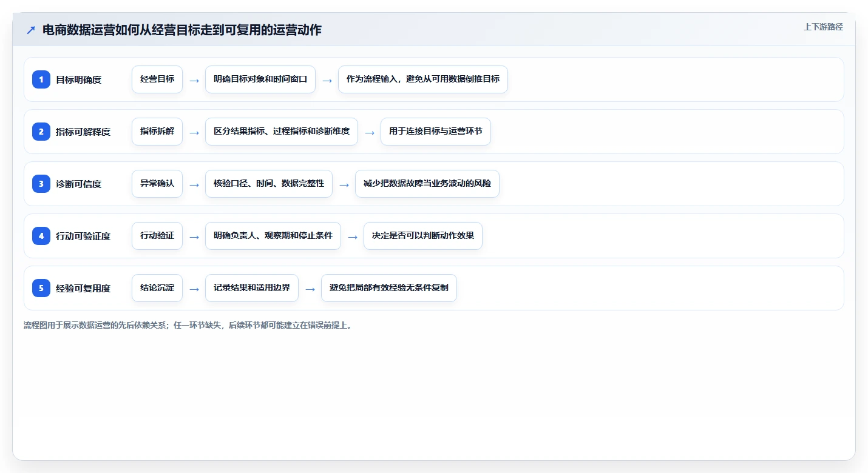Click the 明确负责人、观察期和停止条件 node
This screenshot has height=473, width=868.
coord(273,236)
